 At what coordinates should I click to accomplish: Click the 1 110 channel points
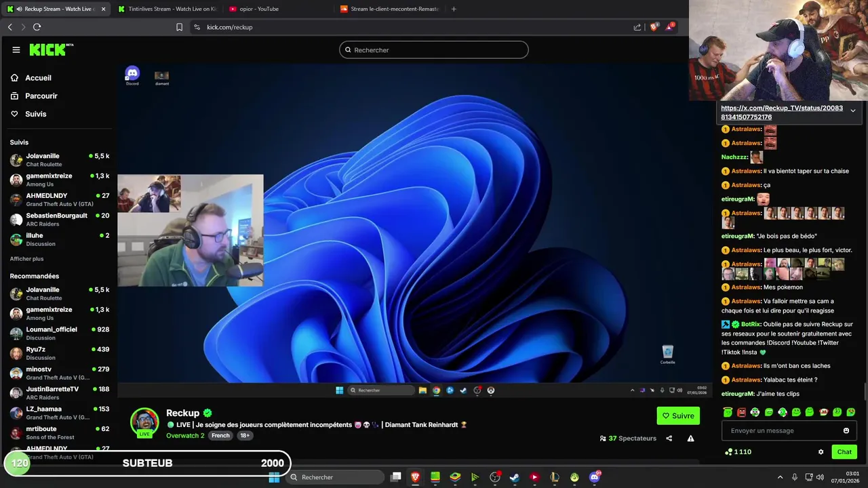[x=738, y=452]
